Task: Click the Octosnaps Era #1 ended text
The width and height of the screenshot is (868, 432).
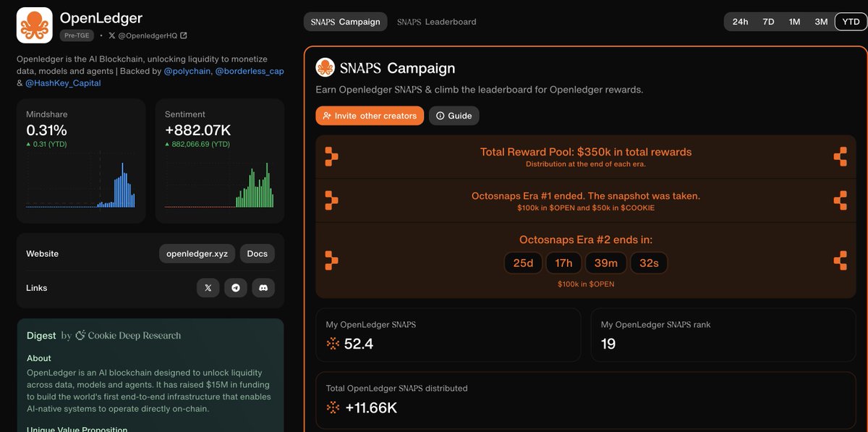Action: click(586, 196)
